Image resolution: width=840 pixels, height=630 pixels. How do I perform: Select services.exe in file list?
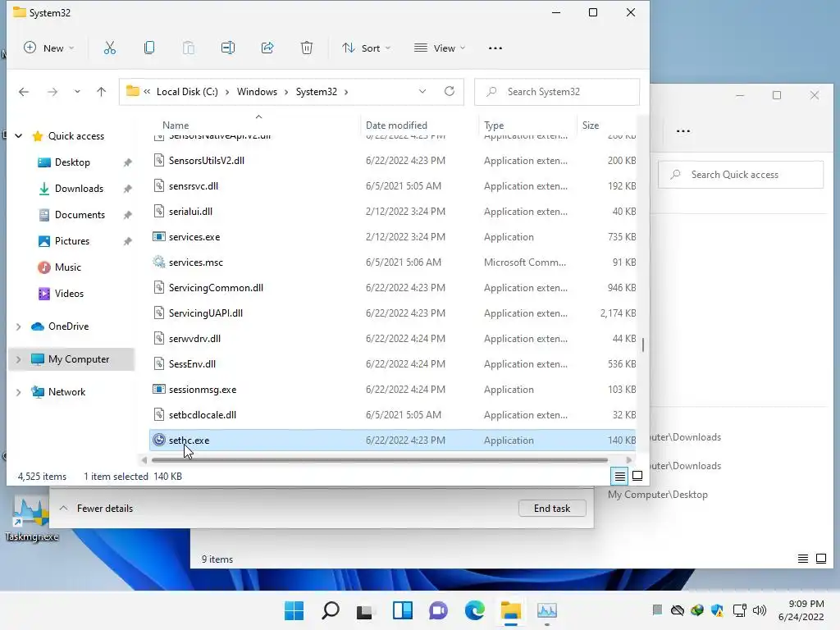[393, 237]
